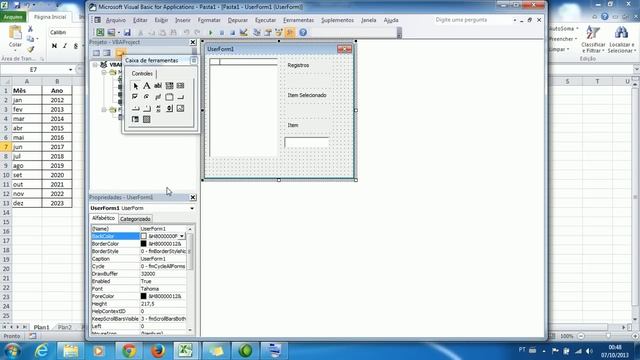
Task: Open the Controles tab in the toolbox
Action: pyautogui.click(x=142, y=74)
